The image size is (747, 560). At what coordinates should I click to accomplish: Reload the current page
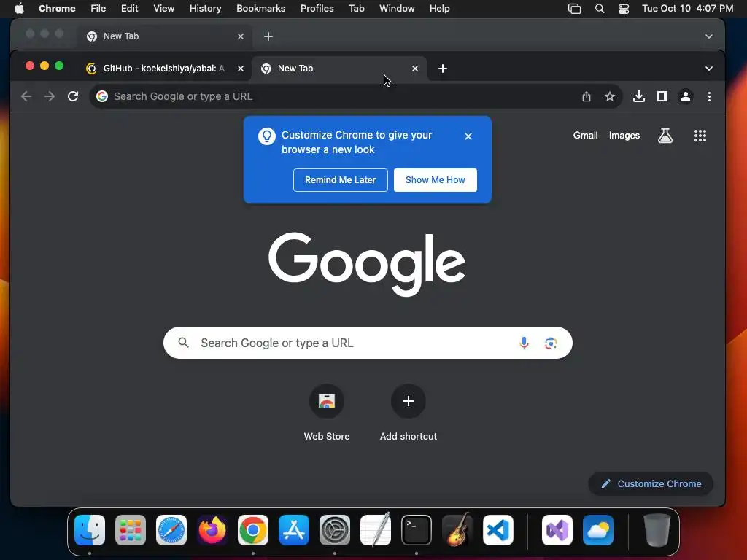pos(73,97)
